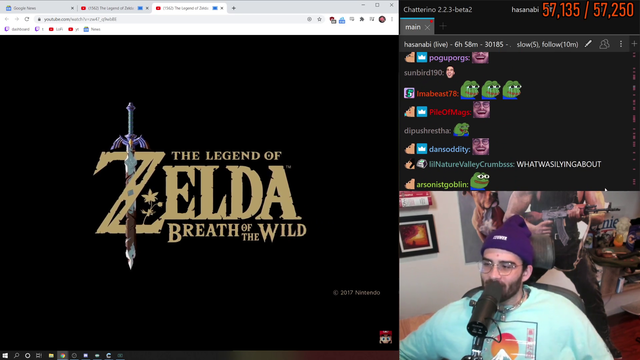Open the Chatterino viewer list icon
Viewport: 640px width, 360px height.
tap(604, 44)
